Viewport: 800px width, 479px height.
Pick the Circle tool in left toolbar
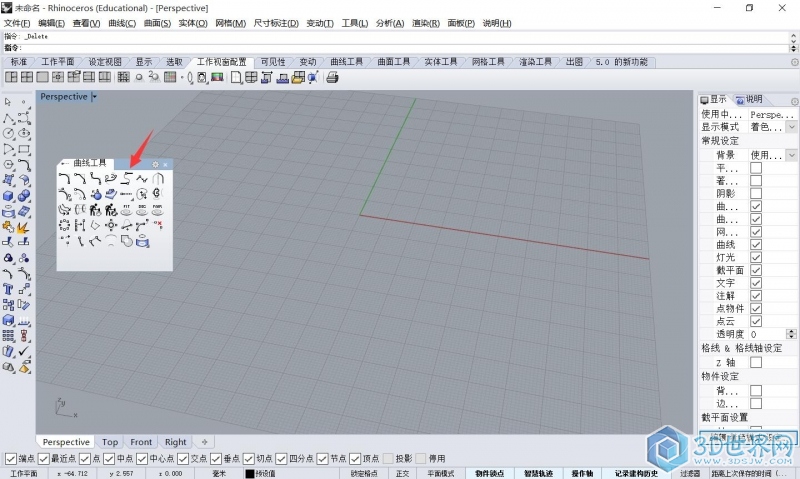click(8, 134)
